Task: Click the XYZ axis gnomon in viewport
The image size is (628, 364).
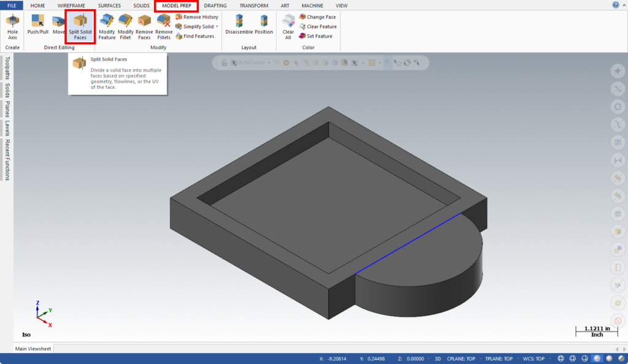Action: click(x=44, y=314)
